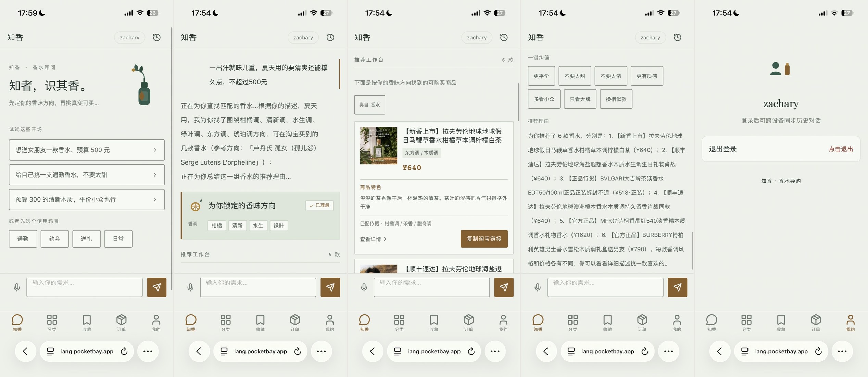The image size is (868, 377).
Task: Open history icon on screen with 已理解 card
Action: coord(330,37)
